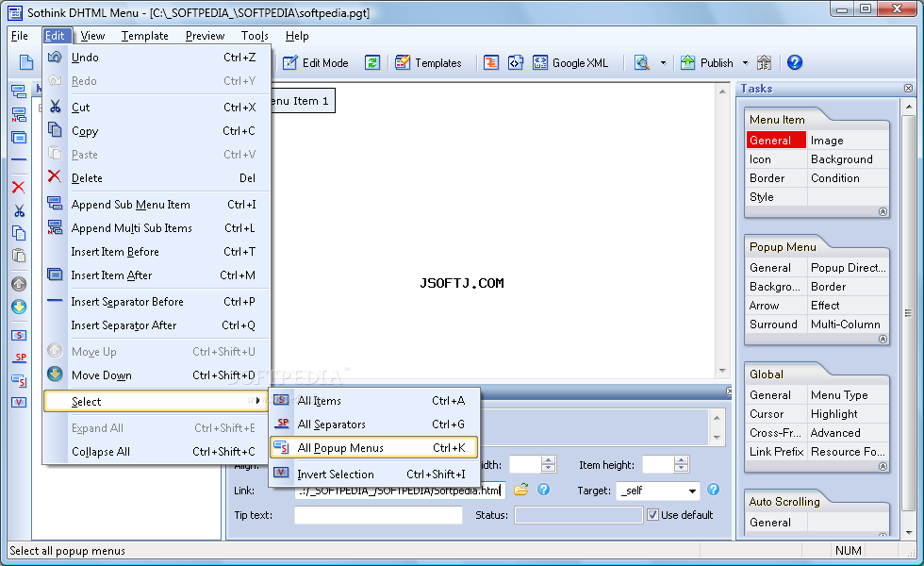The image size is (924, 566).
Task: Collapse the Menu Item task group
Action: (883, 211)
